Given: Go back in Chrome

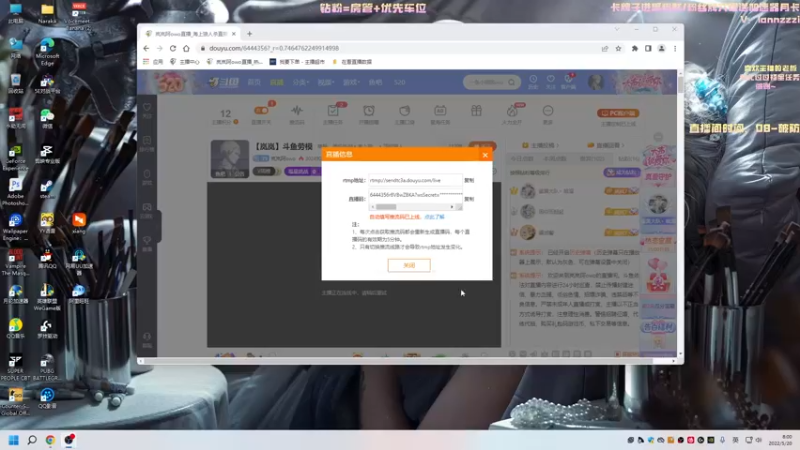Looking at the screenshot, I should pyautogui.click(x=146, y=48).
